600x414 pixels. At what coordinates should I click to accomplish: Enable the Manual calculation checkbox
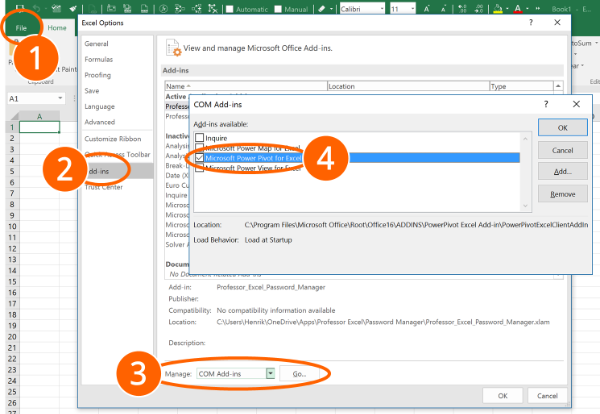278,9
